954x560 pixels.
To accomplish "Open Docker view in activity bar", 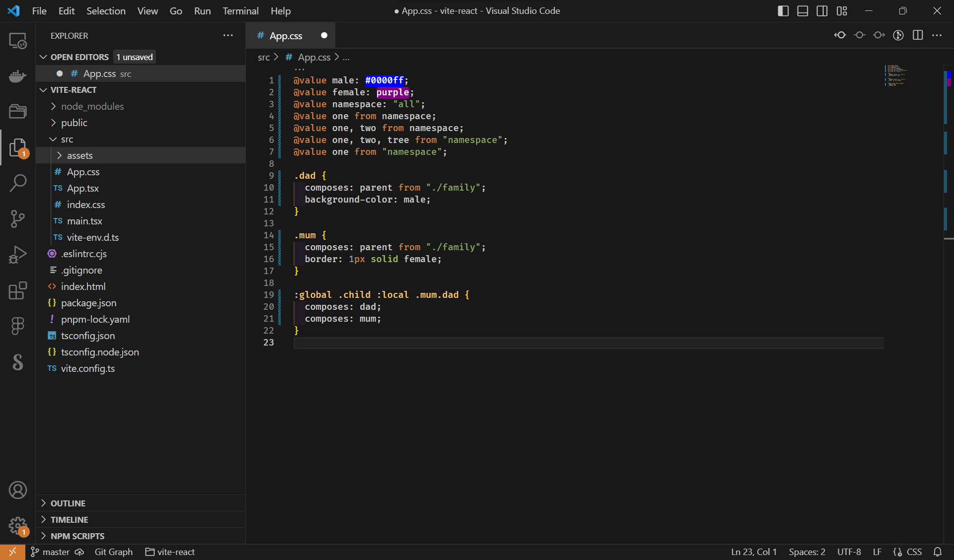I will pos(18,76).
